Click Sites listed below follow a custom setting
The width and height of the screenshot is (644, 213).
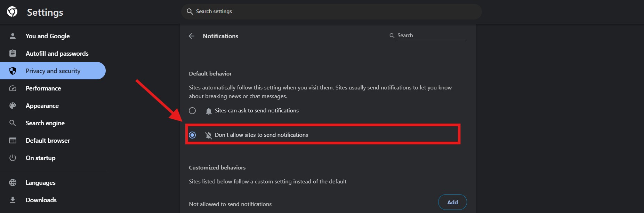[267, 181]
